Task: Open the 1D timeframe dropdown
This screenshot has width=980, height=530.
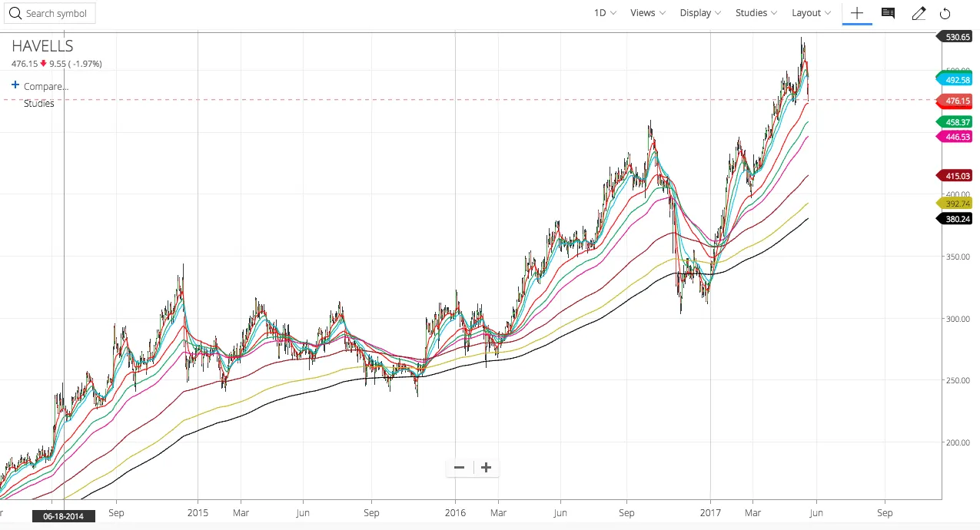Action: coord(603,12)
